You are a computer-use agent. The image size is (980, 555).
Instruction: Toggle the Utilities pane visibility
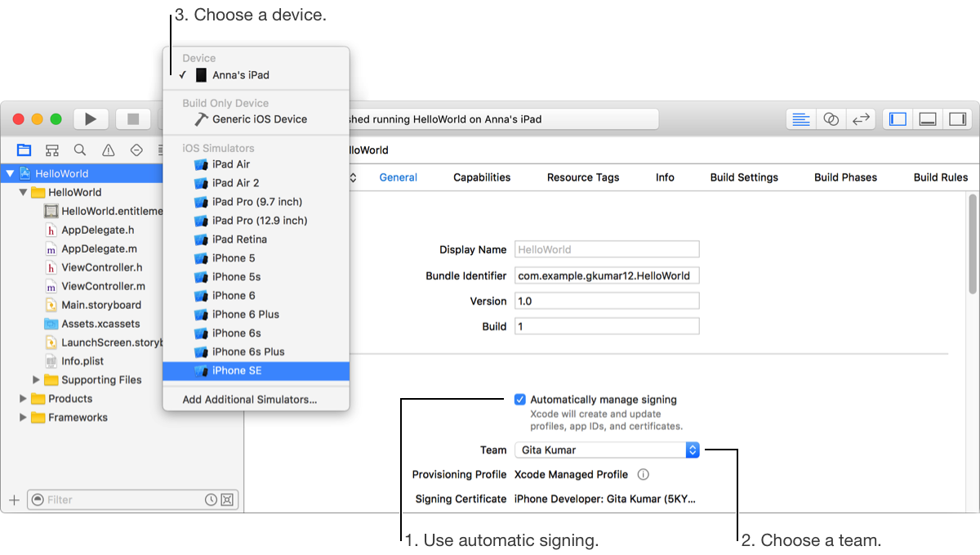(x=956, y=119)
